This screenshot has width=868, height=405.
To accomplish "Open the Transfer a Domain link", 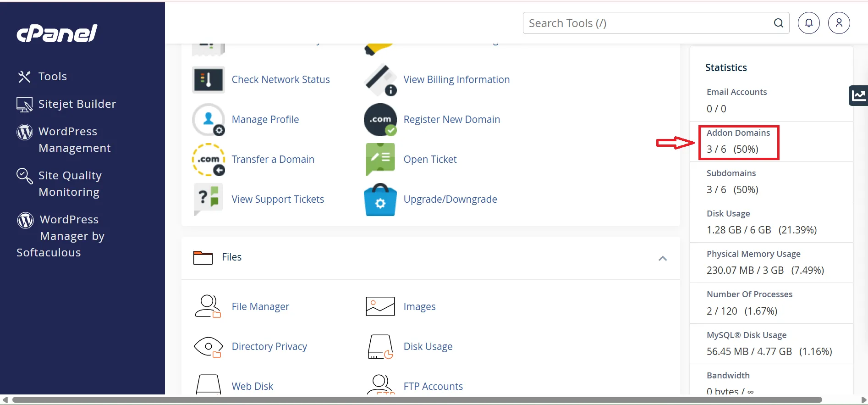I will [x=273, y=160].
